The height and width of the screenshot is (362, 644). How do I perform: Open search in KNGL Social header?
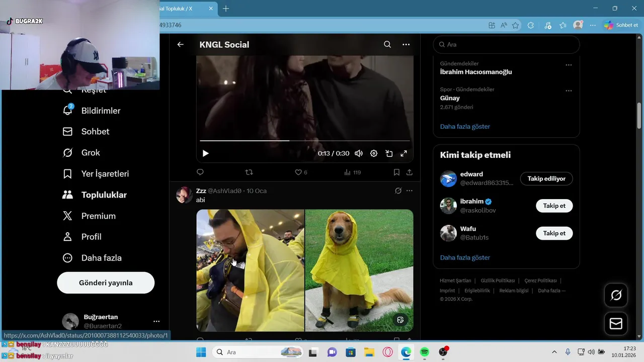pos(387,44)
